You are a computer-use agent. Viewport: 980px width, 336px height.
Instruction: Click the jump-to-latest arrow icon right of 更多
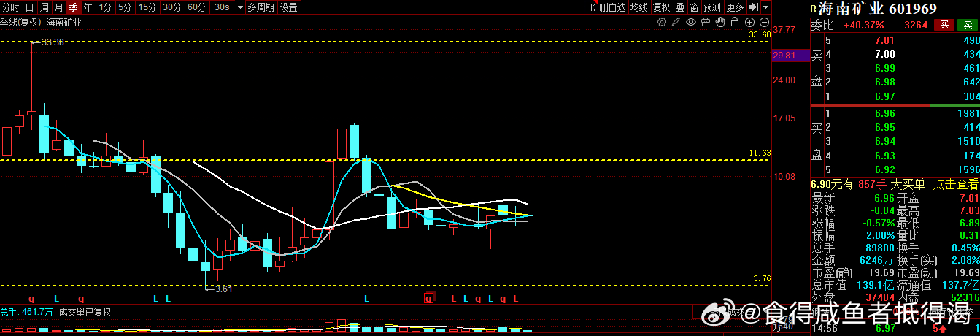pyautogui.click(x=754, y=7)
